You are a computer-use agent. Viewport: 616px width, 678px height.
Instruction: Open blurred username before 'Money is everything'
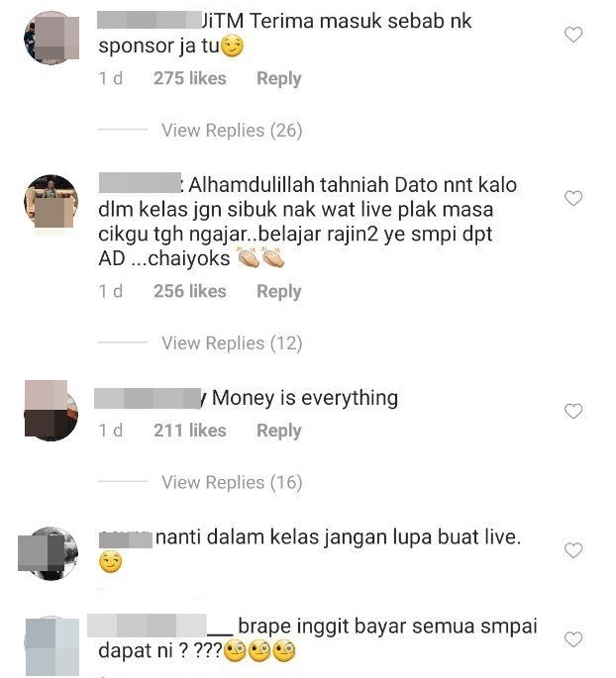click(148, 399)
